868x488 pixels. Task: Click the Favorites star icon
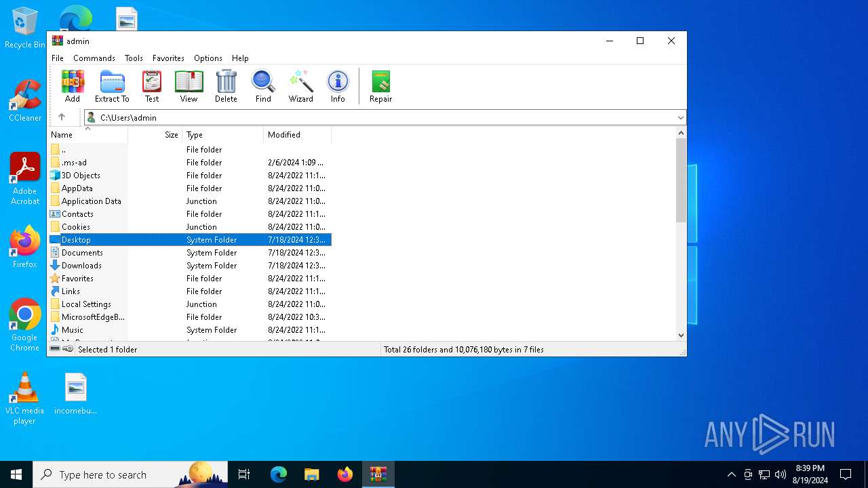click(55, 279)
